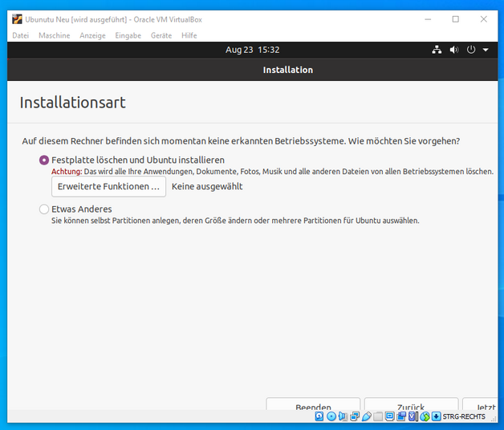Click the hard disk activity icon in status bar
The width and height of the screenshot is (504, 430).
coord(319,416)
